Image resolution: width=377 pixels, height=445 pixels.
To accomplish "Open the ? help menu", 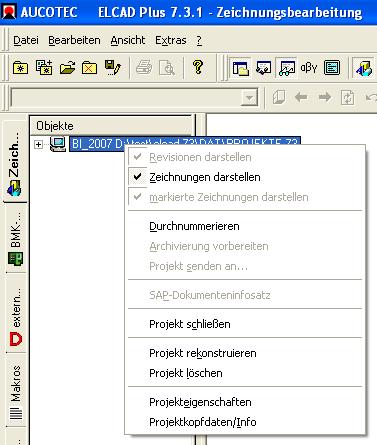I will tap(199, 40).
